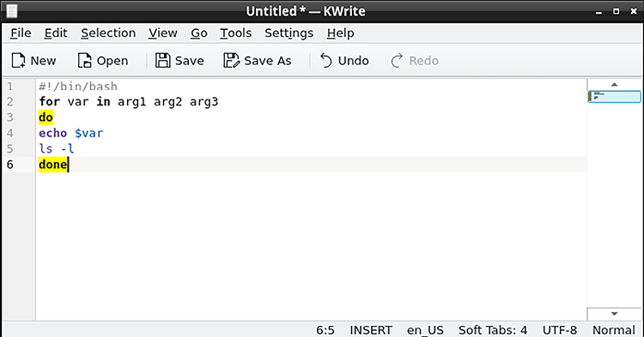Screen dimensions: 644x337
Task: Open the Normal highlighting mode selector
Action: coord(614,330)
